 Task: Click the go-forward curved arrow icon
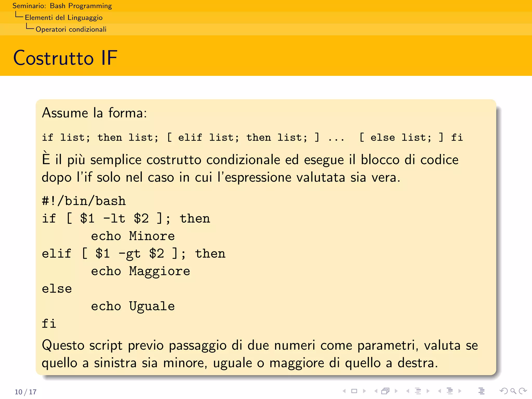tap(523, 391)
